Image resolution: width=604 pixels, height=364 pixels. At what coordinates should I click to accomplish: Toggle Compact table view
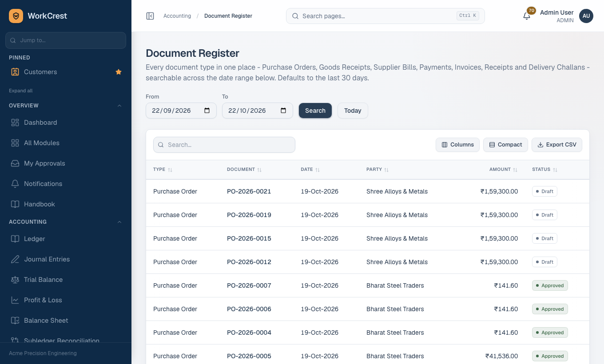505,145
